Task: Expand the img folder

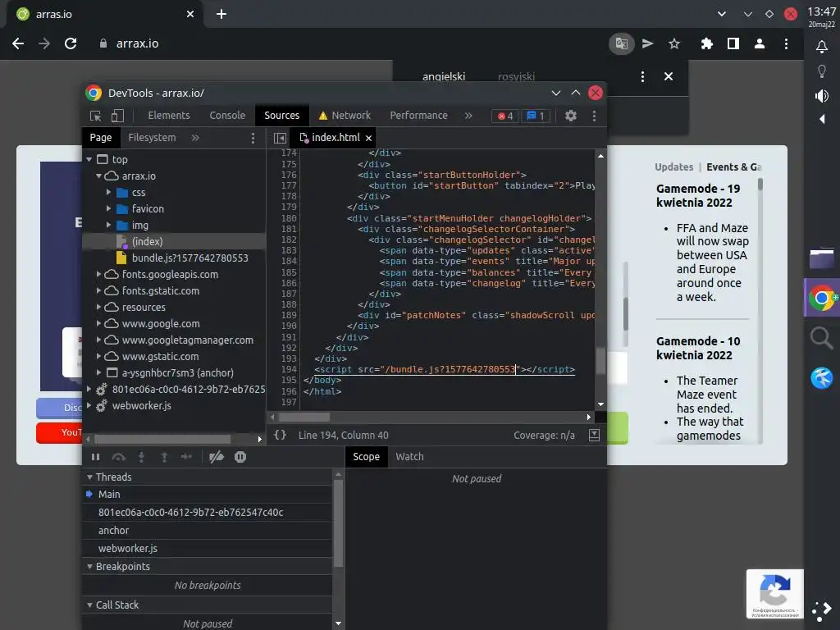Action: (x=108, y=226)
